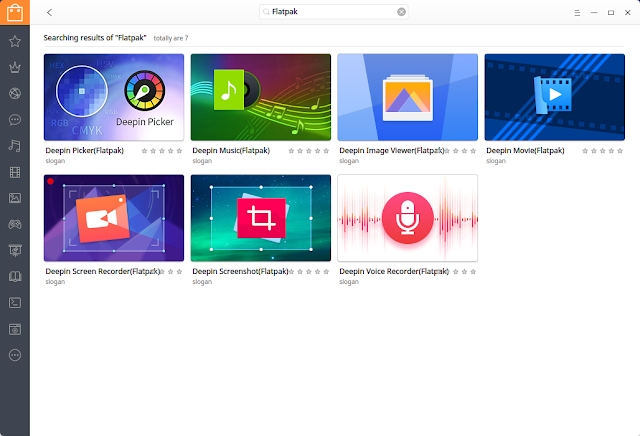This screenshot has width=640, height=436.
Task: Go back with the left arrow button
Action: coord(49,12)
